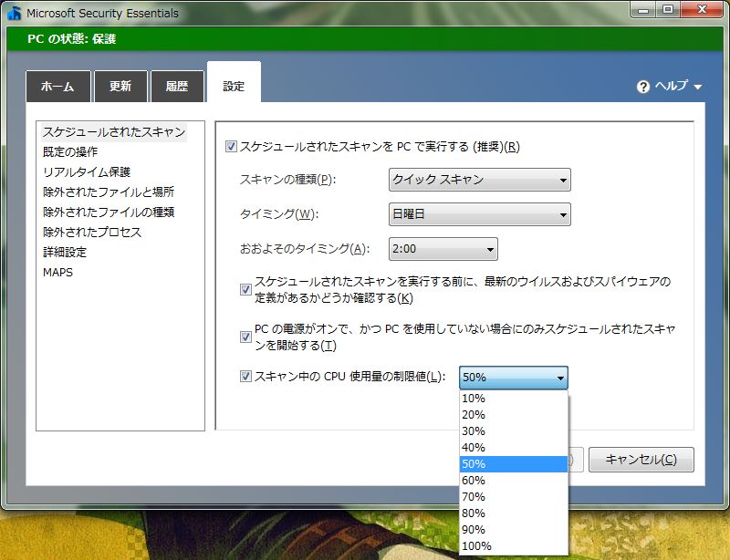Open the おおよそのタイミング dropdown showing 2:00

pyautogui.click(x=443, y=249)
